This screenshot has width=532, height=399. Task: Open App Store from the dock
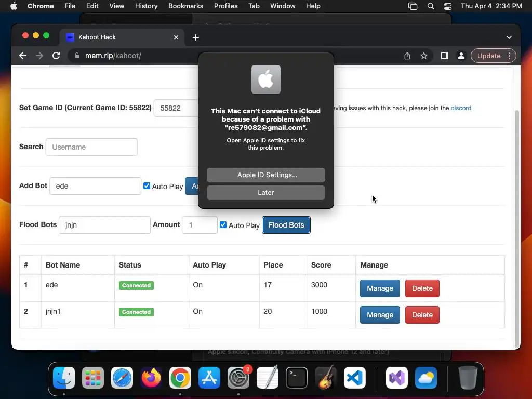click(x=209, y=378)
